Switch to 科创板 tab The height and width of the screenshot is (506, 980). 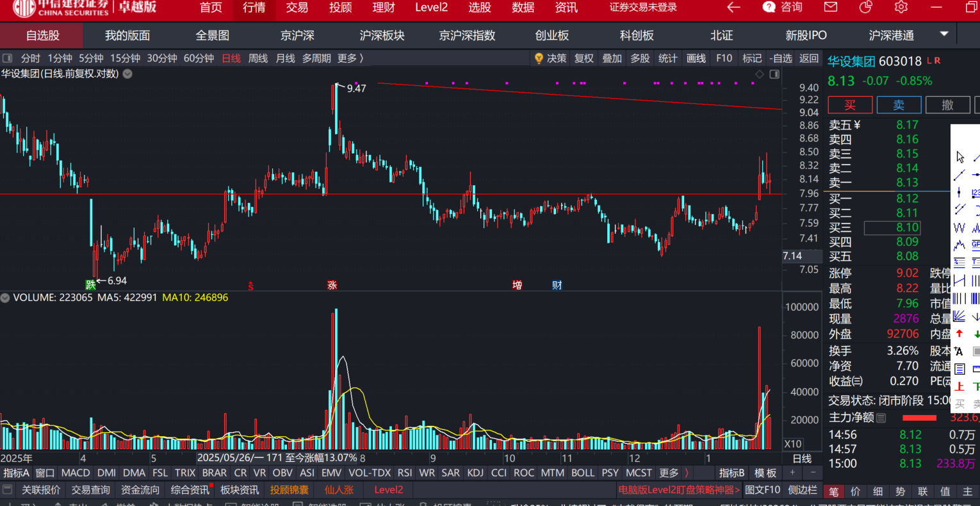[x=637, y=35]
